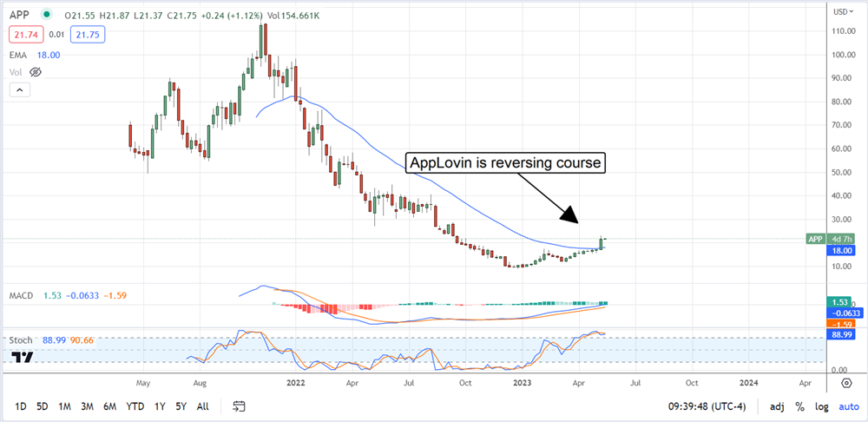Image resolution: width=868 pixels, height=422 pixels.
Task: Set range to 6M
Action: [109, 406]
